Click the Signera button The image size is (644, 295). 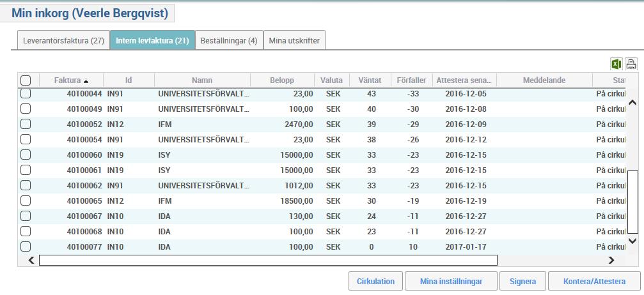tap(522, 282)
